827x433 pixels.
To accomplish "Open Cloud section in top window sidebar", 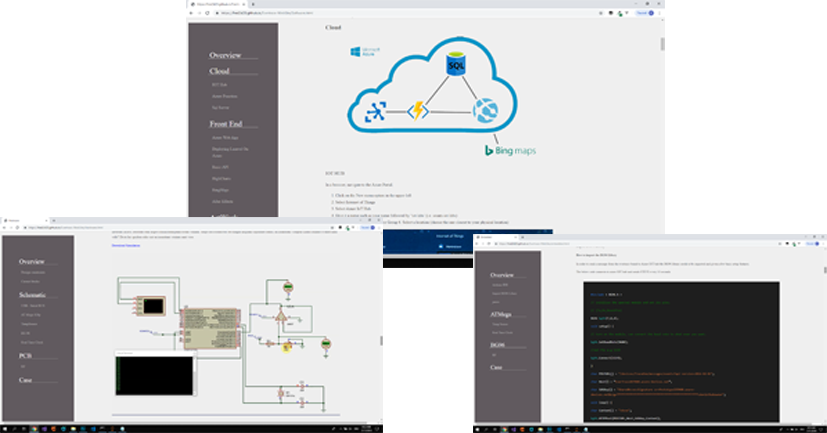I will tap(219, 71).
